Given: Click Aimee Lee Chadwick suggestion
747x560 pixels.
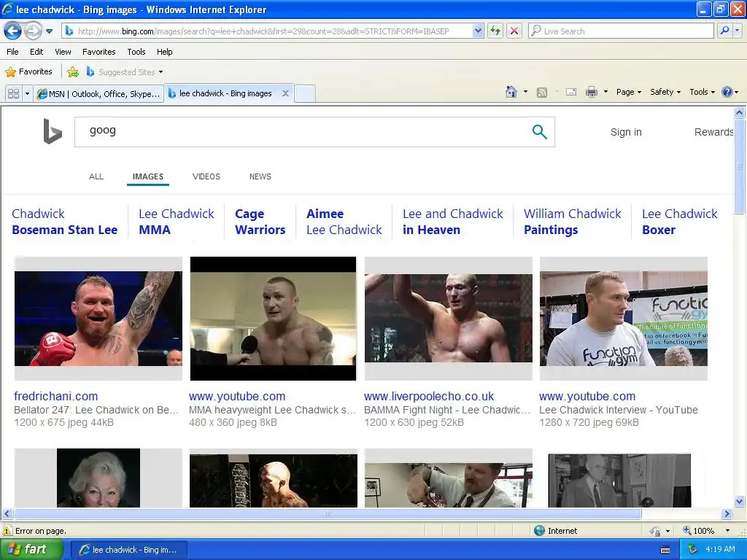Looking at the screenshot, I should click(344, 222).
